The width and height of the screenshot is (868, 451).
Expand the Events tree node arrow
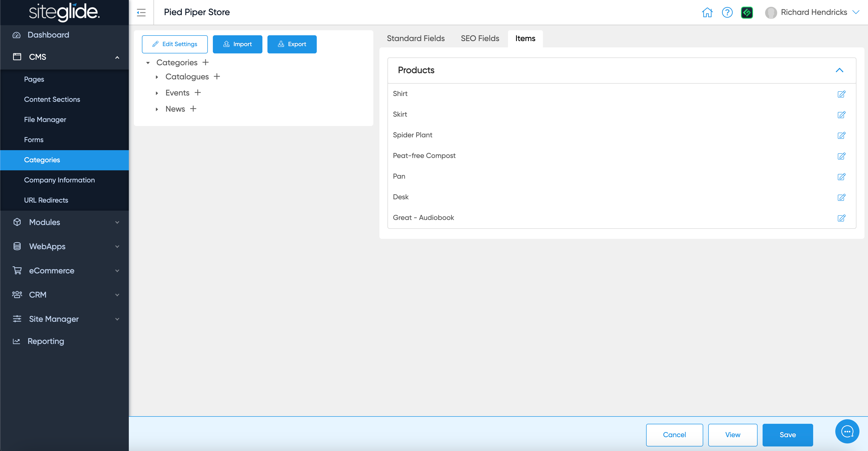[x=157, y=93]
